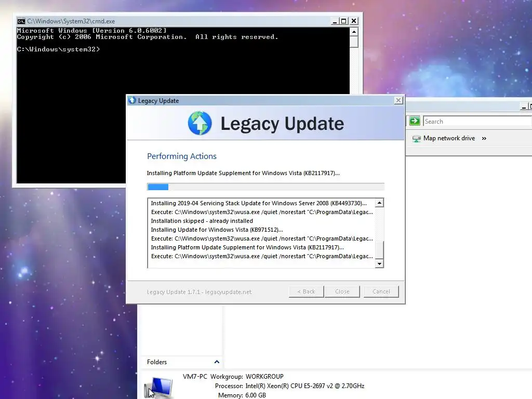
Task: Click the cmd.exe scroll up arrow
Action: pos(354,32)
